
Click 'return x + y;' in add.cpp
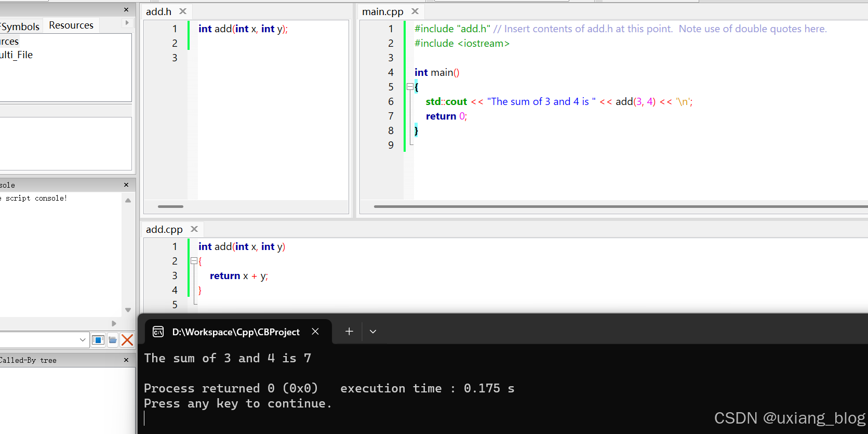[239, 275]
